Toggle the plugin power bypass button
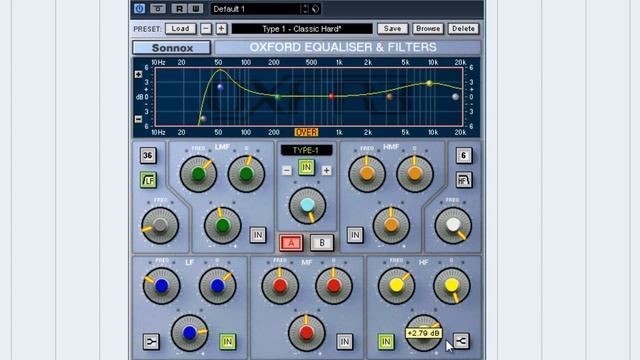The width and height of the screenshot is (640, 360). point(140,9)
